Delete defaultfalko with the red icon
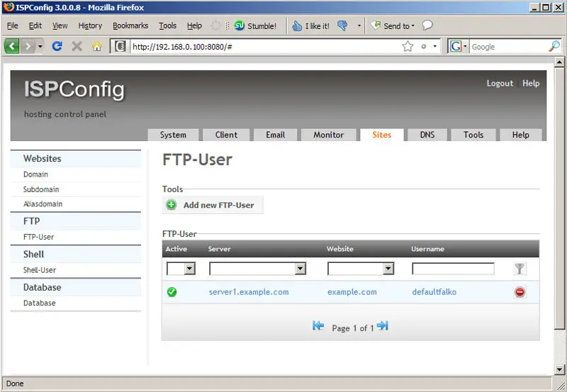The height and width of the screenshot is (392, 567). (520, 292)
